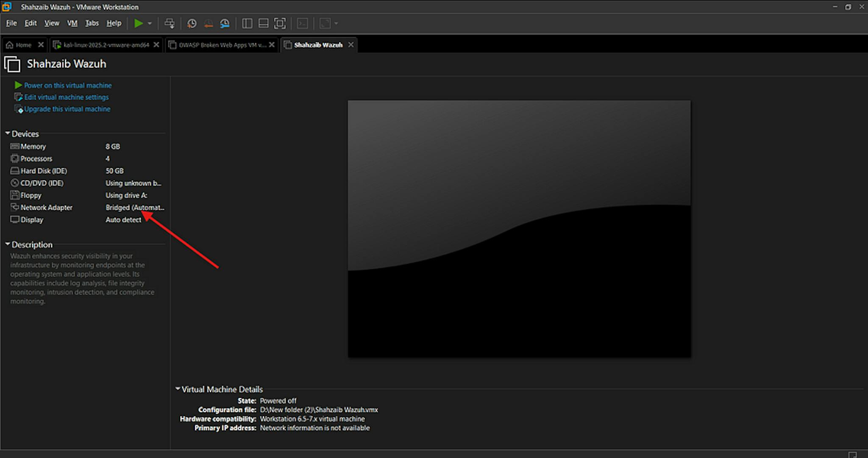The image size is (868, 458).
Task: Select the Hard Disk (IDE) label
Action: pos(44,171)
